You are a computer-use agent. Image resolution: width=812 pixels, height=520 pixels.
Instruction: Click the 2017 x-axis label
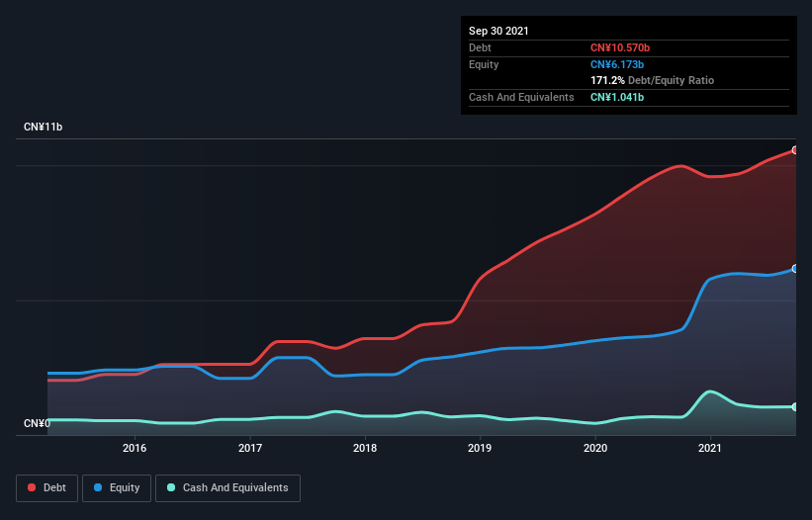coord(250,448)
